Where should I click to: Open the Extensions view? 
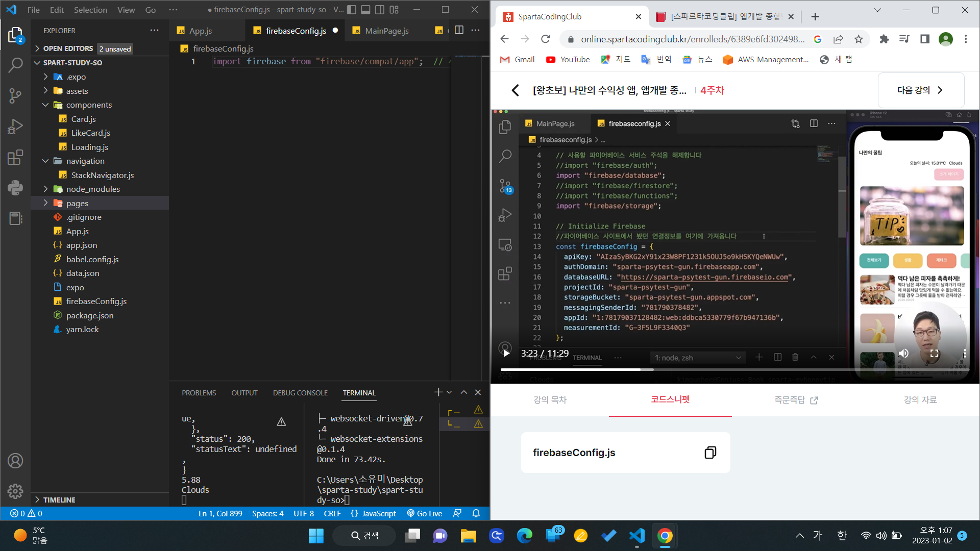[x=15, y=157]
